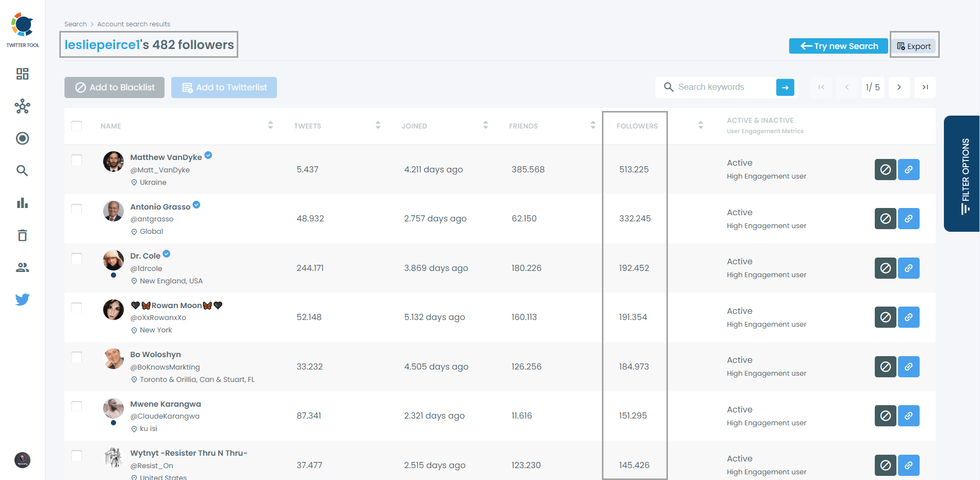The height and width of the screenshot is (480, 980).
Task: Click the Twitter Tool logo
Action: click(x=23, y=30)
